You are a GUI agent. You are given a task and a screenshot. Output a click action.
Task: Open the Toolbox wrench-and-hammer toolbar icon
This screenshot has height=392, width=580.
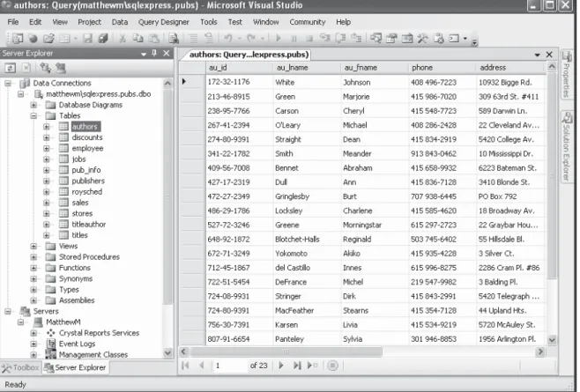(x=422, y=38)
